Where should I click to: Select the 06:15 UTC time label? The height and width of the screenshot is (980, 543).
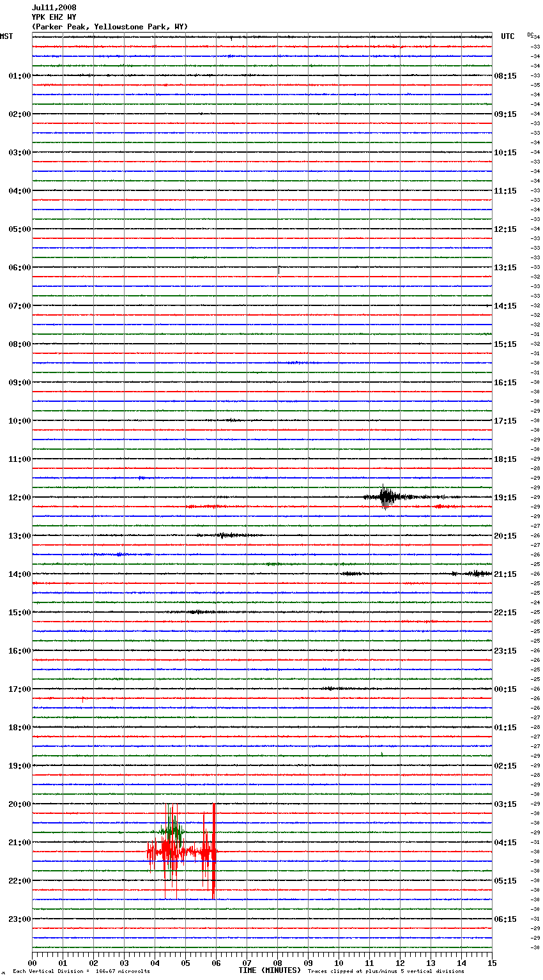click(x=505, y=919)
